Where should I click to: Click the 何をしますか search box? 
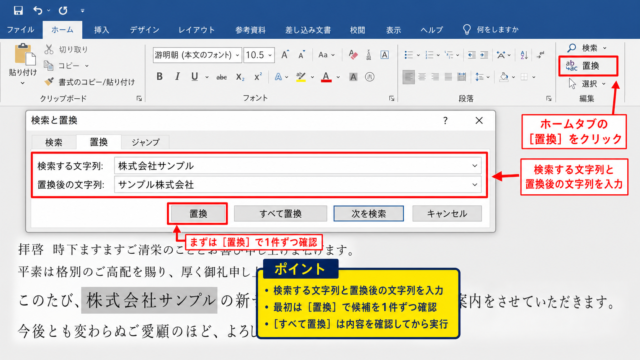[x=491, y=30]
